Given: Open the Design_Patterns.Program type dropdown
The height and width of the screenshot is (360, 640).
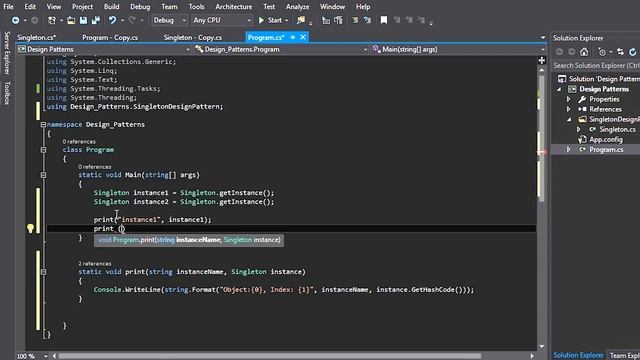Looking at the screenshot, I should click(x=281, y=49).
